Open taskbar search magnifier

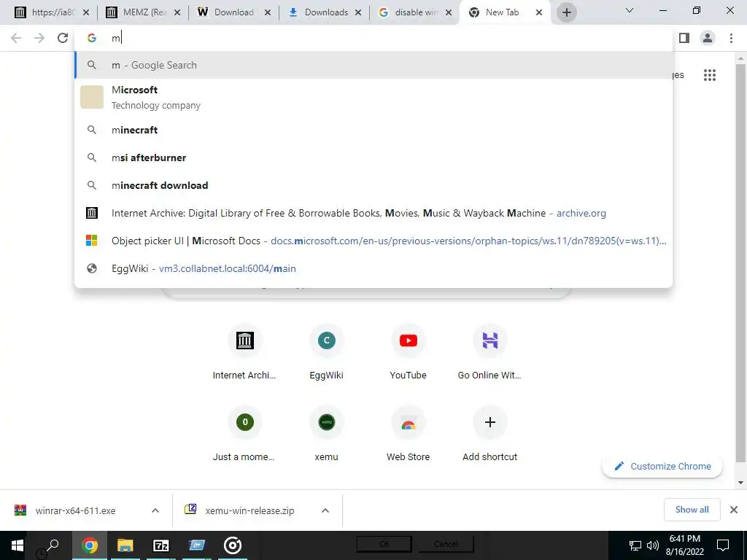pos(52,545)
